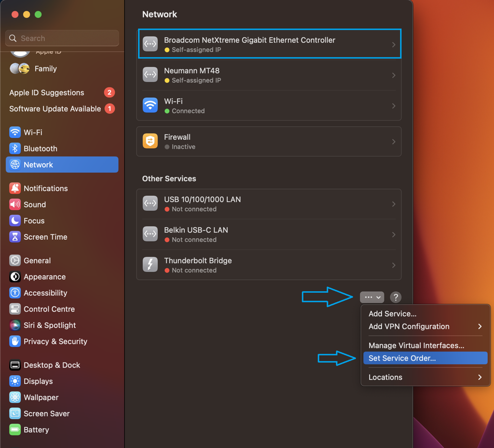Zoom the System Settings window
The width and height of the screenshot is (494, 448).
point(38,14)
